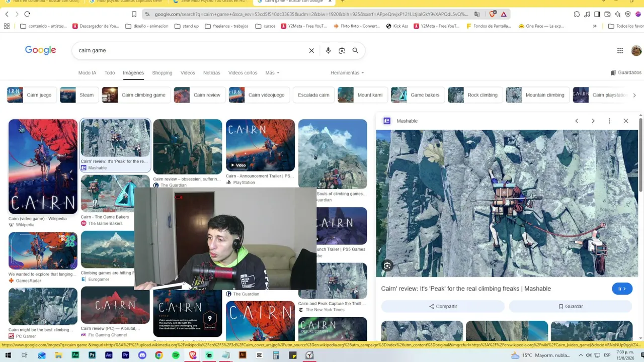Select the Cairn review suggestion chip
This screenshot has height=362, width=644.
(199, 95)
